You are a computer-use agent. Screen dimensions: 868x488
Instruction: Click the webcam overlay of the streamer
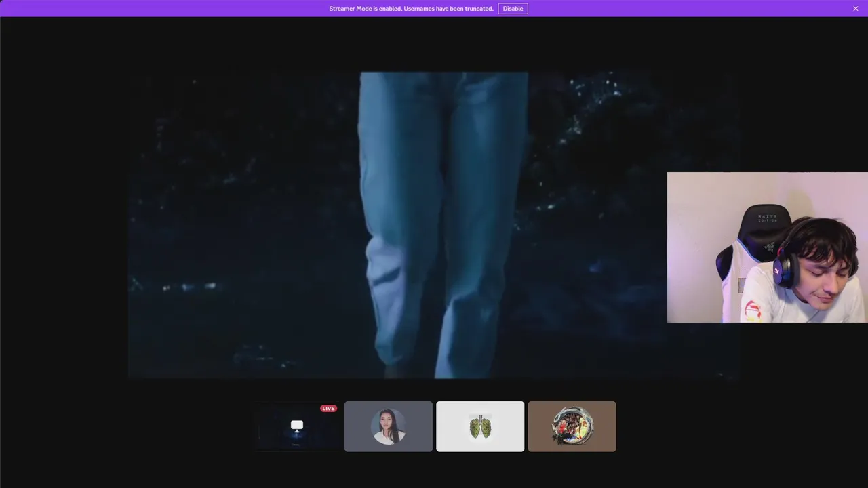click(x=768, y=247)
